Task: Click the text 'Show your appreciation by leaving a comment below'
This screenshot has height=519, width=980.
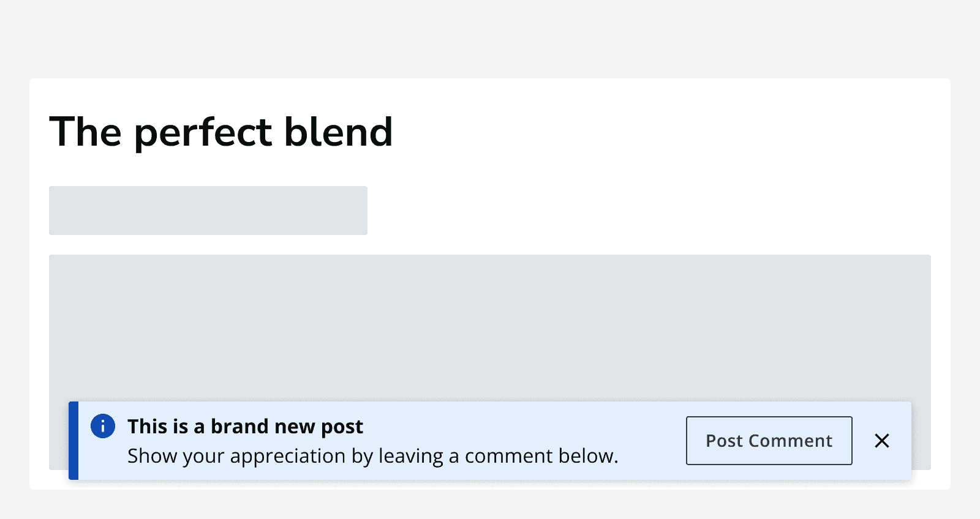Action: click(x=372, y=455)
